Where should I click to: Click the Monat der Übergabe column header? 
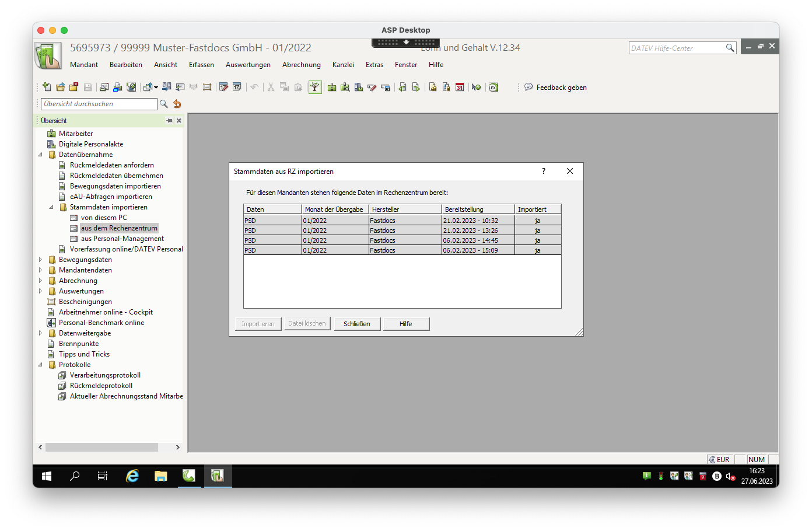(335, 209)
